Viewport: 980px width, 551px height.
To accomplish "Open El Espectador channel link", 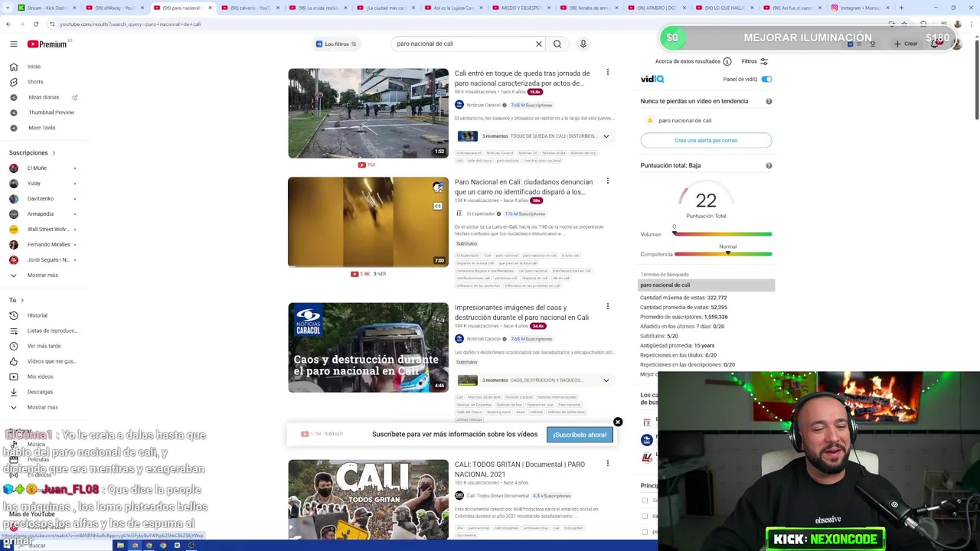I will (481, 214).
